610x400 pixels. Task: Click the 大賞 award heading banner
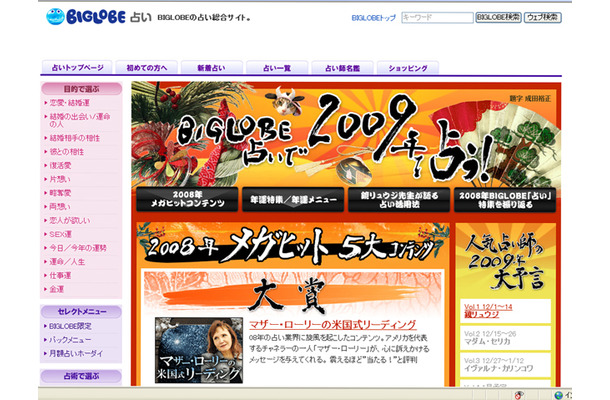[293, 295]
